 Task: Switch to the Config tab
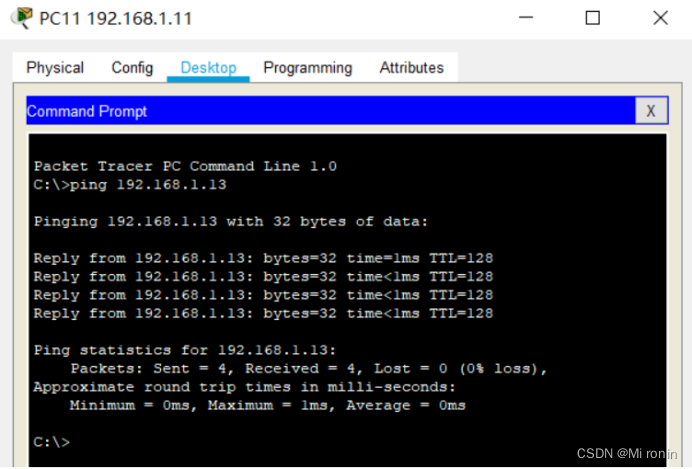tap(132, 68)
